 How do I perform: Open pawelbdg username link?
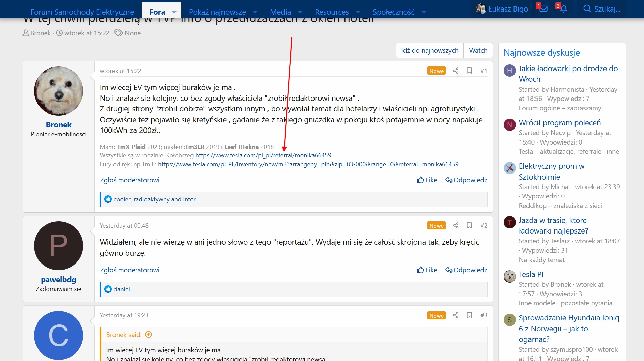[x=59, y=280]
